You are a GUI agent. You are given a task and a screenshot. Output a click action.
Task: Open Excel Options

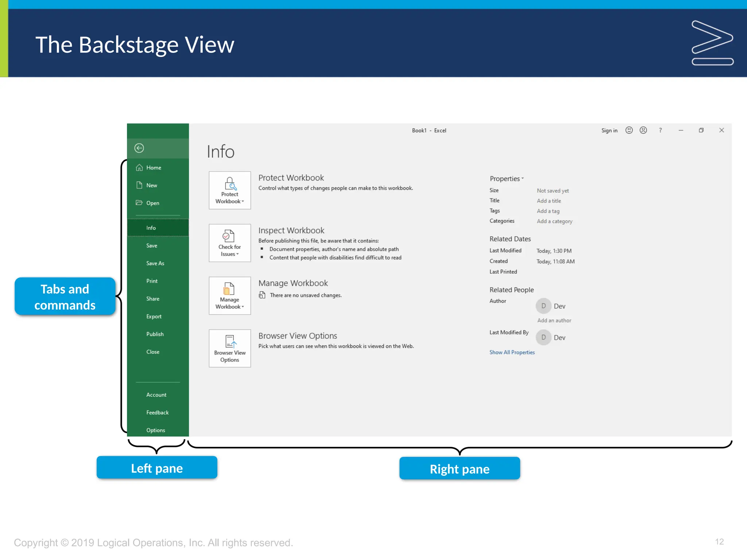coord(158,430)
